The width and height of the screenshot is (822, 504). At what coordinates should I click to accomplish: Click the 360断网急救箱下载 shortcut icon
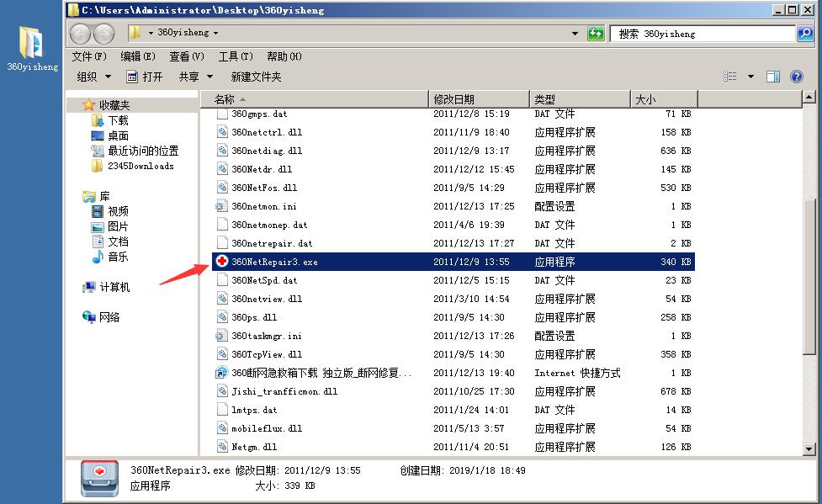[222, 373]
